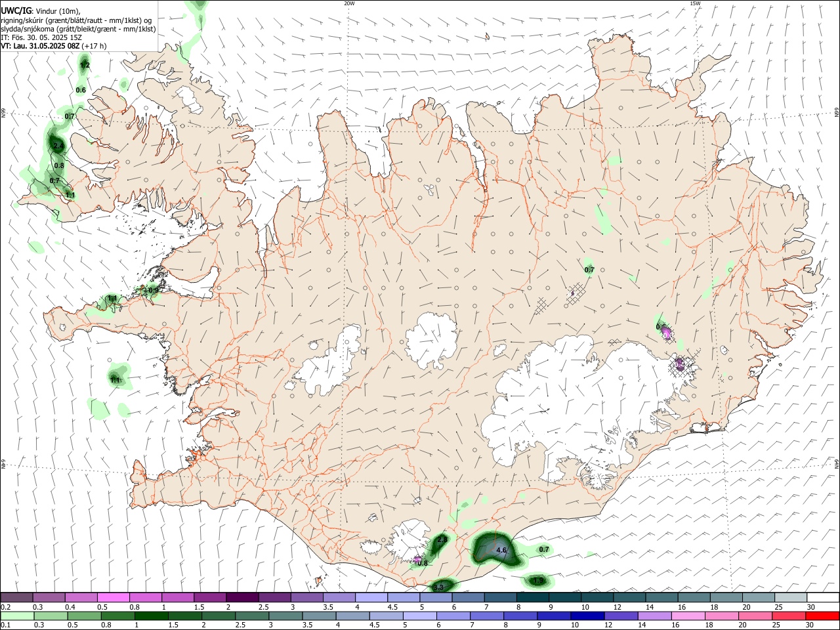Viewport: 840px width, 630px height.
Task: Select the deep navy swatch between 10 and 12
Action: click(x=587, y=616)
